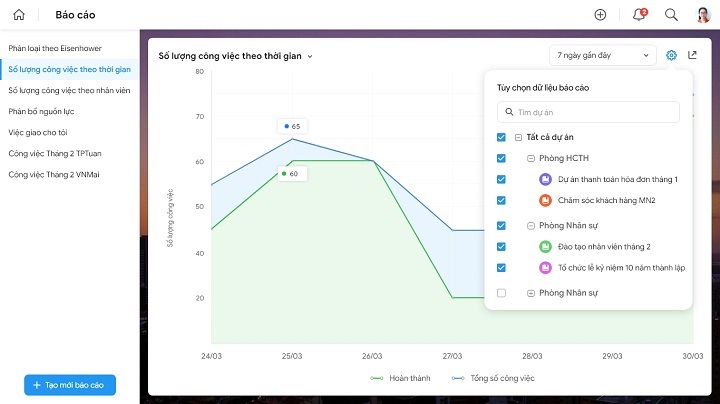720x404 pixels.
Task: Open Phân bổ nguồn lực report
Action: 41,111
